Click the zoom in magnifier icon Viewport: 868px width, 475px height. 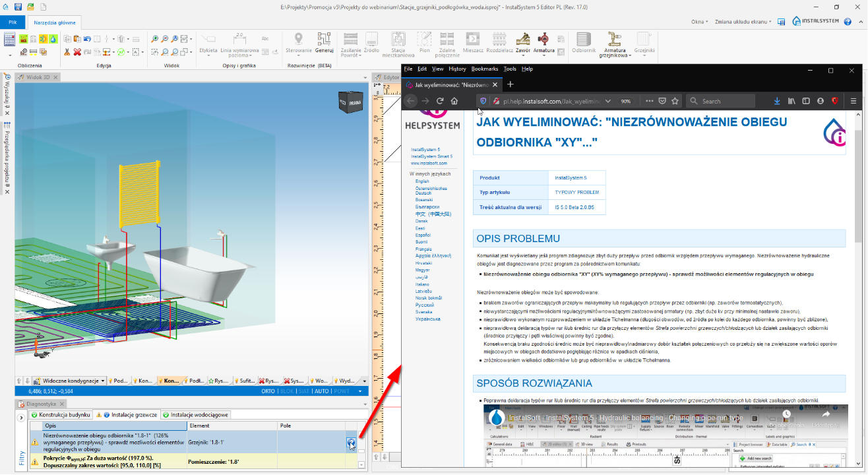click(154, 39)
